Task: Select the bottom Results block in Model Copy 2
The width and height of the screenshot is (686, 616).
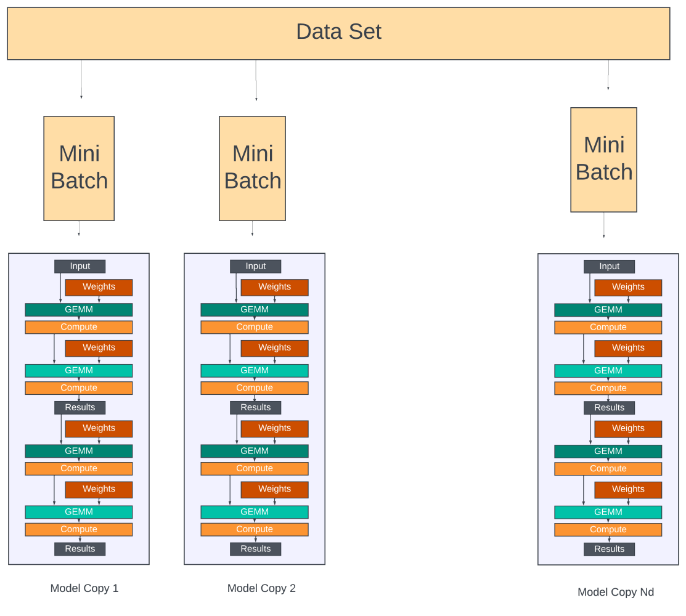Action: 255,549
